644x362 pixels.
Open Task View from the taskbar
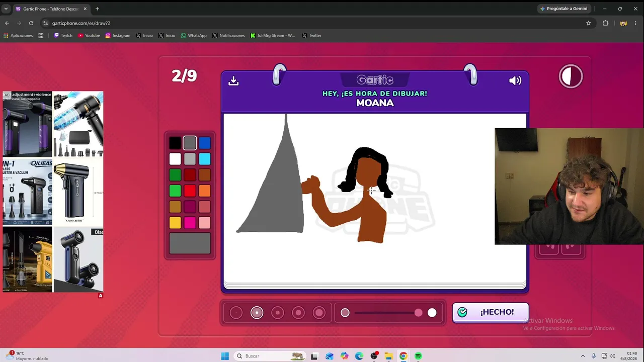click(x=314, y=356)
